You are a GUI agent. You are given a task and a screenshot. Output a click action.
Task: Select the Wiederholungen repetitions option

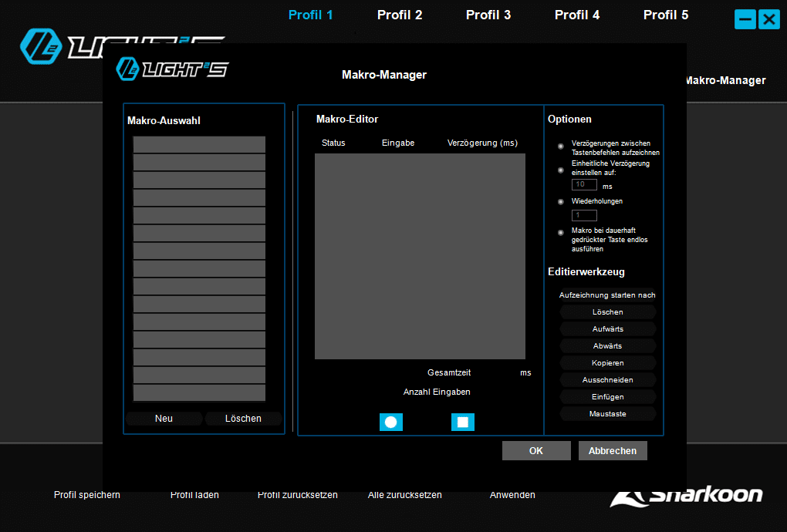coord(561,201)
